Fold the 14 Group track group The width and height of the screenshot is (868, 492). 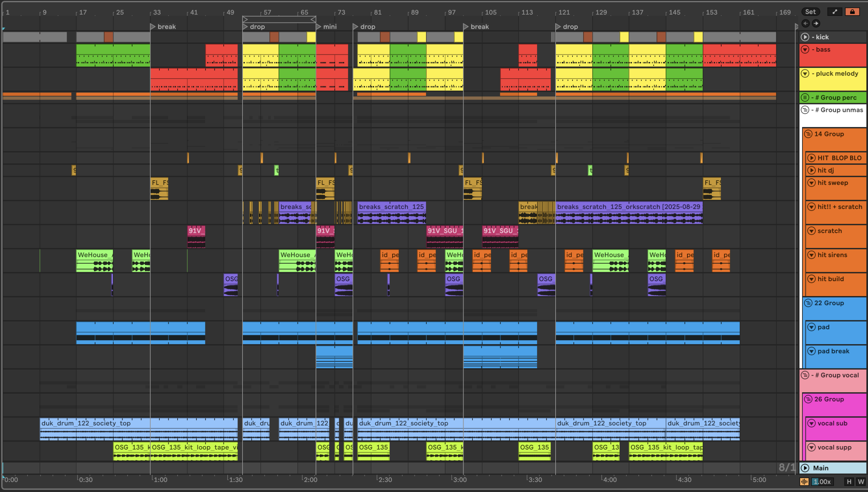point(808,134)
